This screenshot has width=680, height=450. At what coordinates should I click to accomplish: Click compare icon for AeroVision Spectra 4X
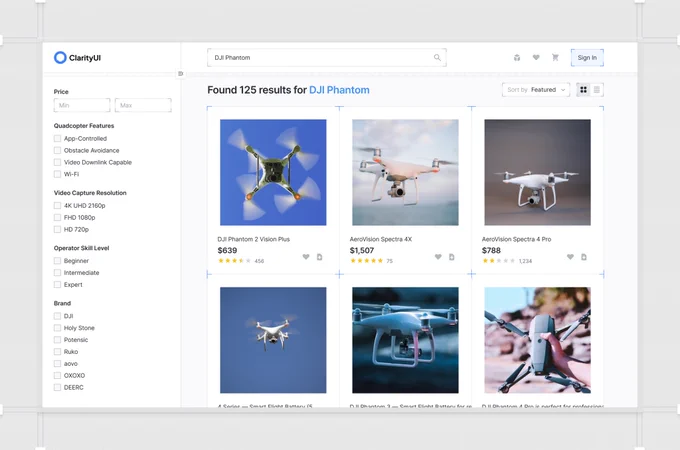click(x=452, y=257)
